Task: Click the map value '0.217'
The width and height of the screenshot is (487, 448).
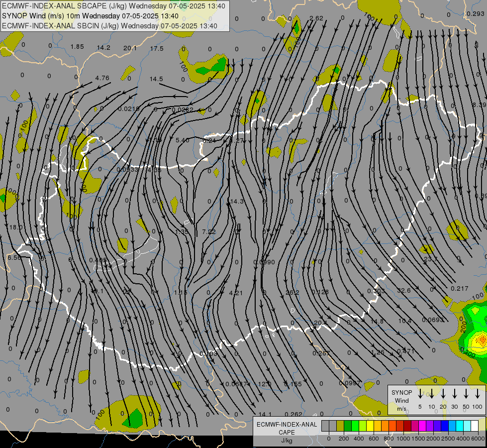Action: [459, 289]
